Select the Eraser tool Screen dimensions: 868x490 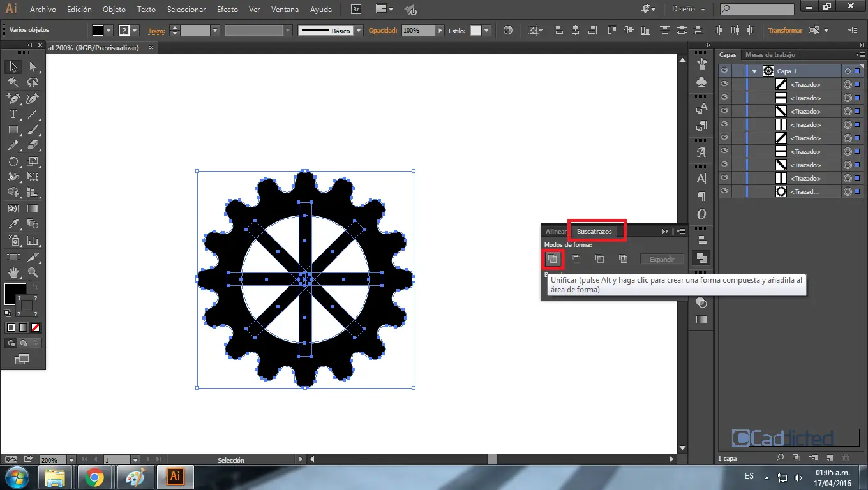click(33, 145)
